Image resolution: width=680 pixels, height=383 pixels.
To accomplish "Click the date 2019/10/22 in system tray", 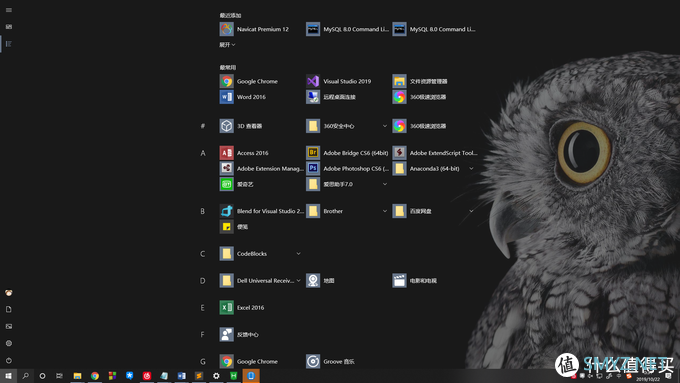I will 648,380.
